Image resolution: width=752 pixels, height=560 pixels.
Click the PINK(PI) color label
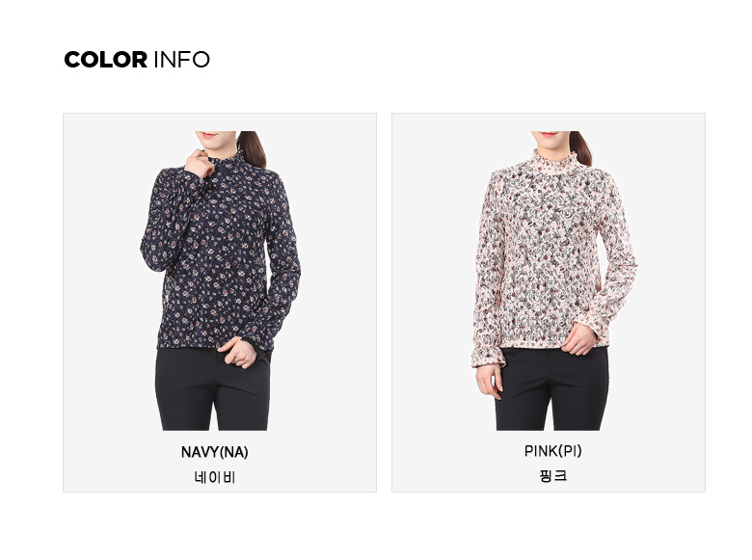pyautogui.click(x=552, y=451)
